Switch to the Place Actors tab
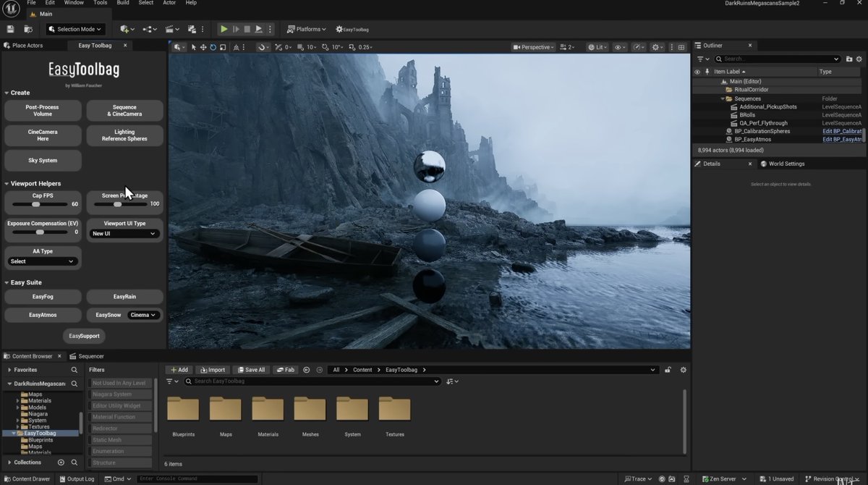868x485 pixels. (24, 46)
